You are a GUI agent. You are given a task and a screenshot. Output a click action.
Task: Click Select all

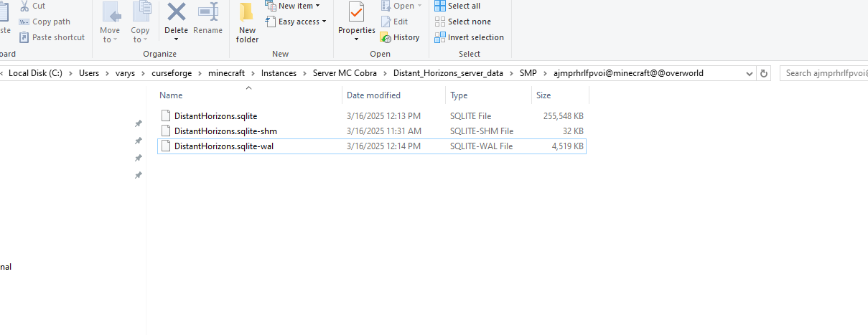[x=458, y=6]
